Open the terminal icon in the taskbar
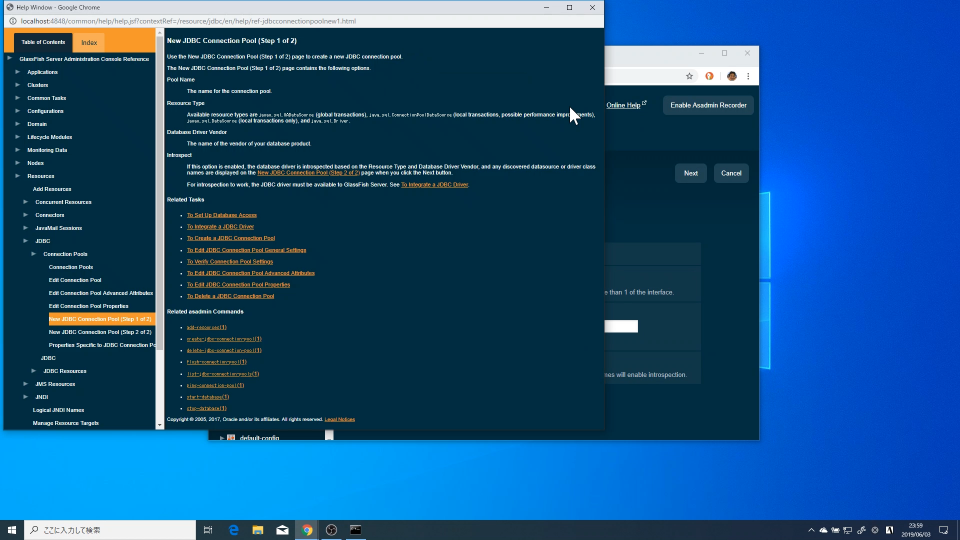960x540 pixels. [x=355, y=530]
